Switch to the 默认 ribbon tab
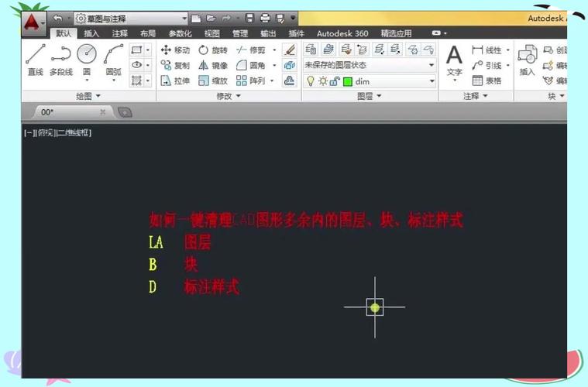588x387 pixels. click(x=64, y=33)
